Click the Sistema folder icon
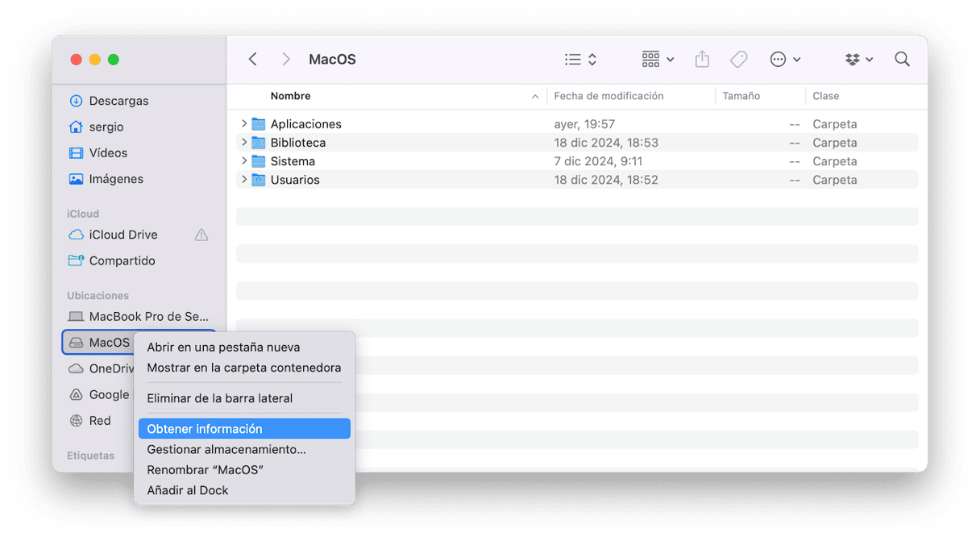Image resolution: width=980 pixels, height=541 pixels. click(x=258, y=161)
